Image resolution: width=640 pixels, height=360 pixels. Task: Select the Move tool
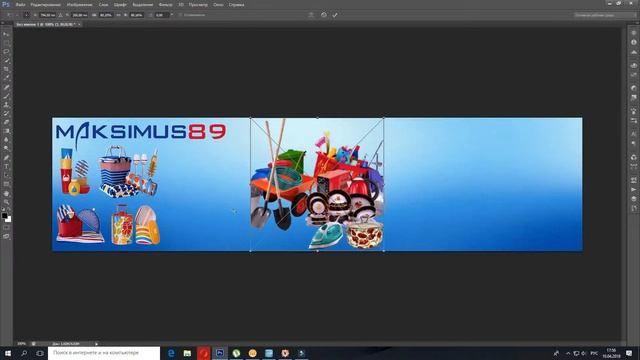[x=6, y=34]
